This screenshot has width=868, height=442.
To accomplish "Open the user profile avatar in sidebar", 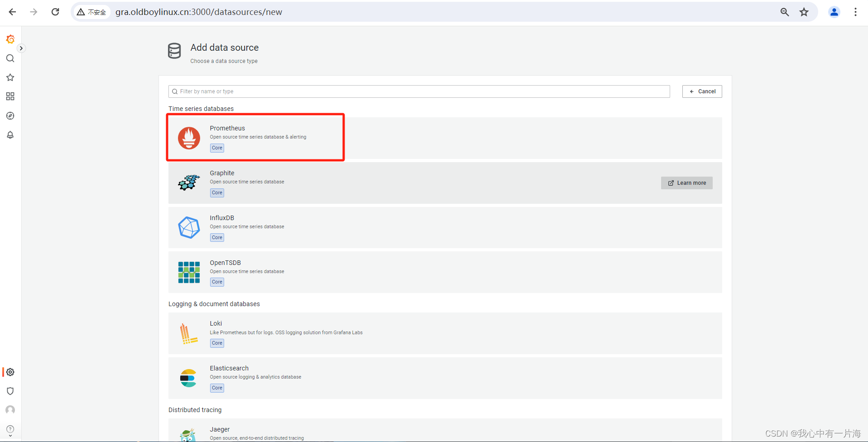I will [10, 410].
